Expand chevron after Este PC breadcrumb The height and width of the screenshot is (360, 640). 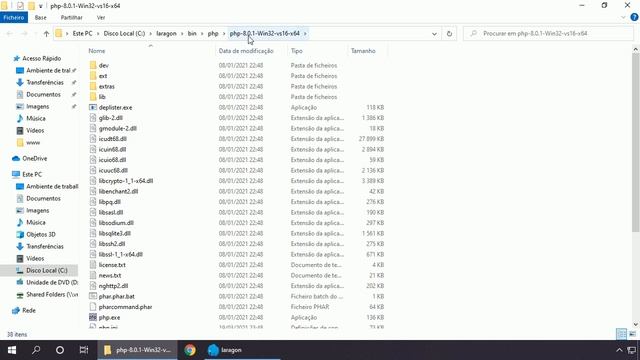click(x=98, y=33)
